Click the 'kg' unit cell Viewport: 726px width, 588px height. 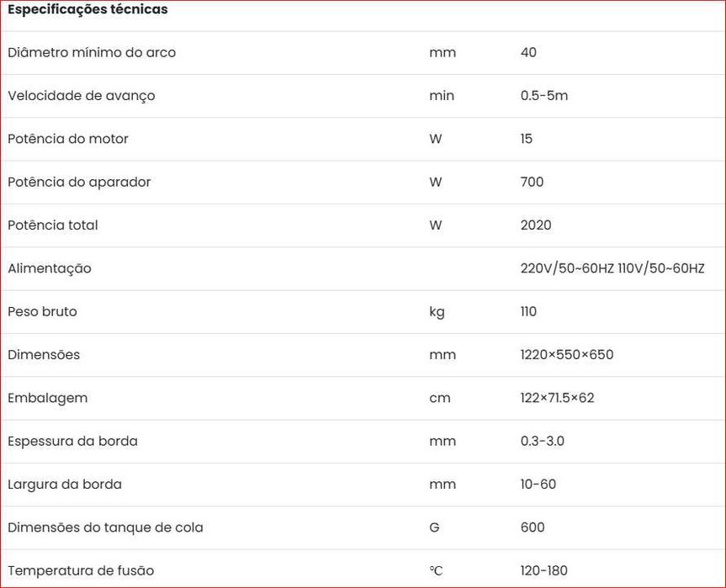click(x=437, y=312)
